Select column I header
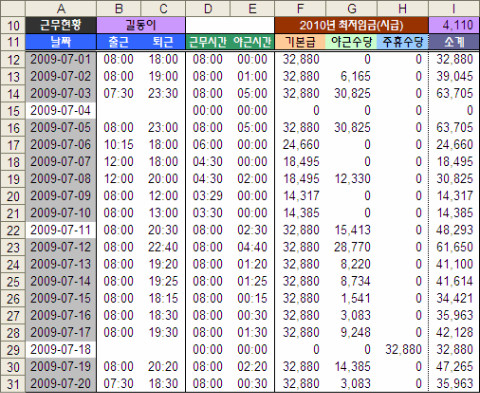The height and width of the screenshot is (393, 480). 454,9
